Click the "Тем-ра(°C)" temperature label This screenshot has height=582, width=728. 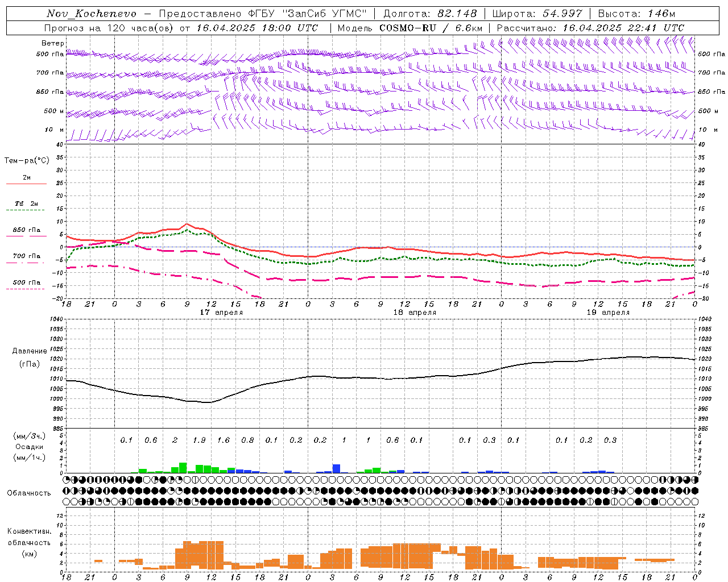tap(27, 161)
